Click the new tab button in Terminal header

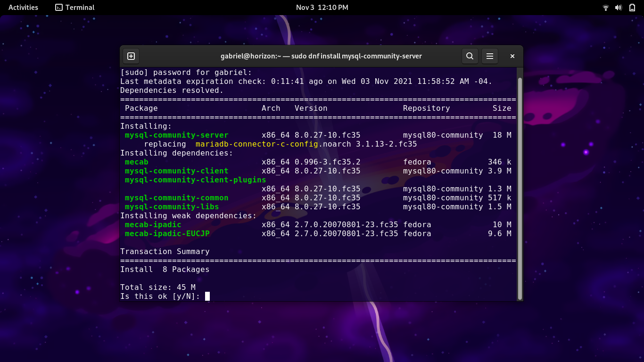(x=131, y=56)
